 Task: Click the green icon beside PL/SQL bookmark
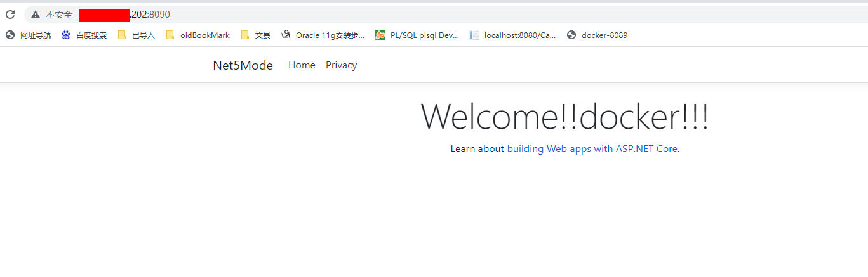tap(380, 35)
